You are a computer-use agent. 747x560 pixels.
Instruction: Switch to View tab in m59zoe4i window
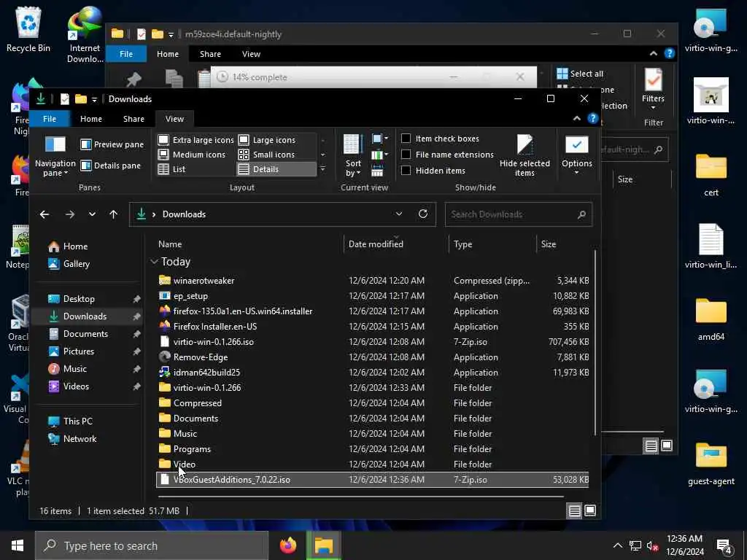tap(251, 54)
